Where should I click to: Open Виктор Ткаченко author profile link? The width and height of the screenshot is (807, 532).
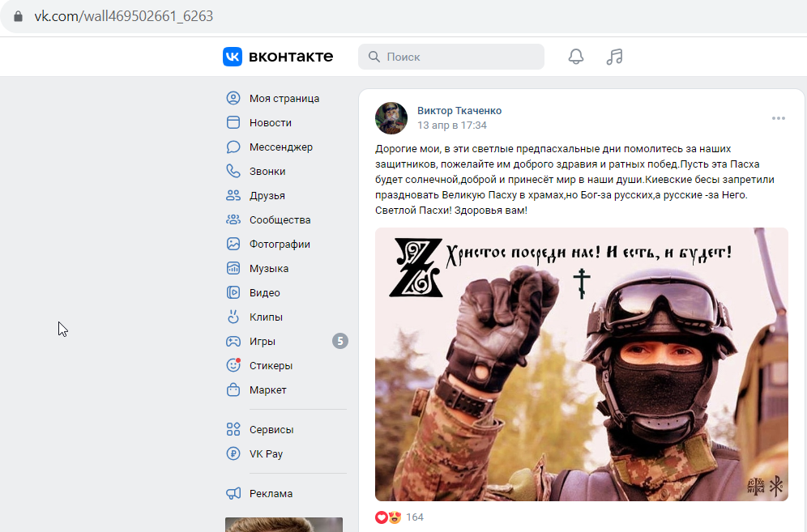[459, 111]
